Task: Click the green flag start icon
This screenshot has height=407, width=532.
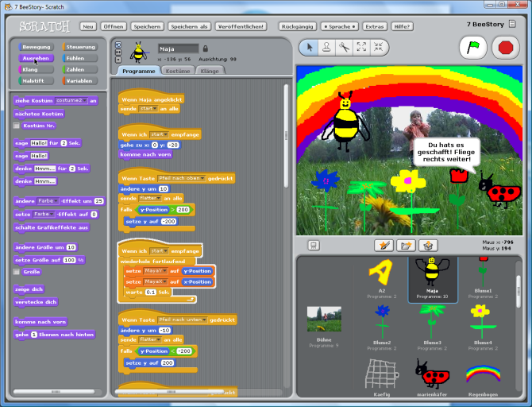Action: 473,48
